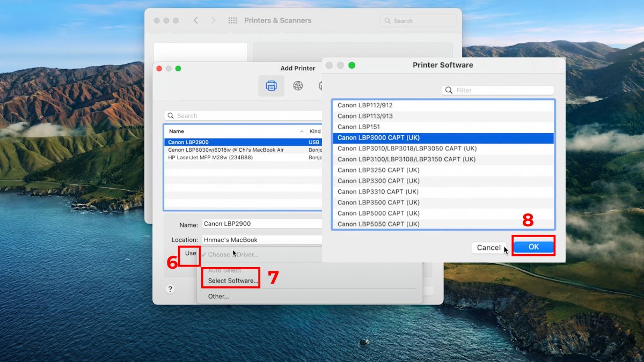Sort printer list by the Name column header

point(235,131)
